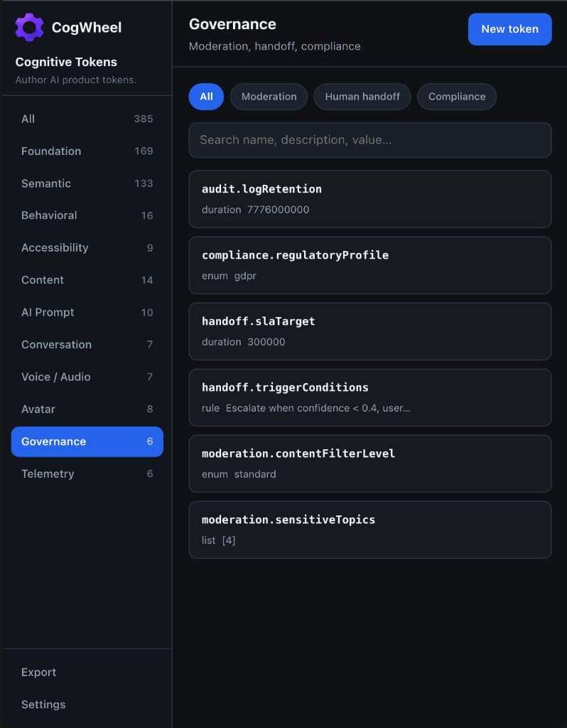Click the Moderation, handoff, compliance subtitle

pyautogui.click(x=275, y=46)
